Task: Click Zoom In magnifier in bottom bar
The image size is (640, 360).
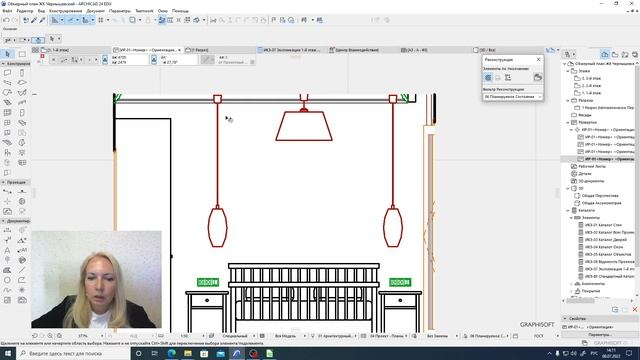Action: pyautogui.click(x=50, y=336)
